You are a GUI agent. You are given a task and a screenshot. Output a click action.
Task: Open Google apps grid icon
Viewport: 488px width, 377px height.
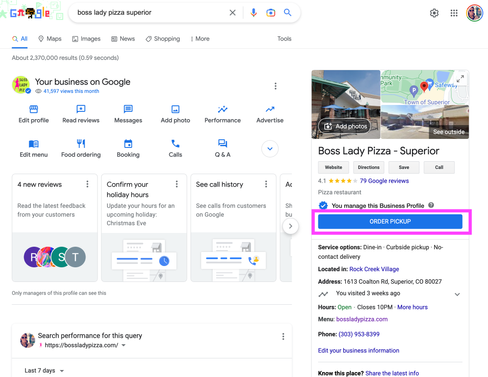click(x=454, y=13)
